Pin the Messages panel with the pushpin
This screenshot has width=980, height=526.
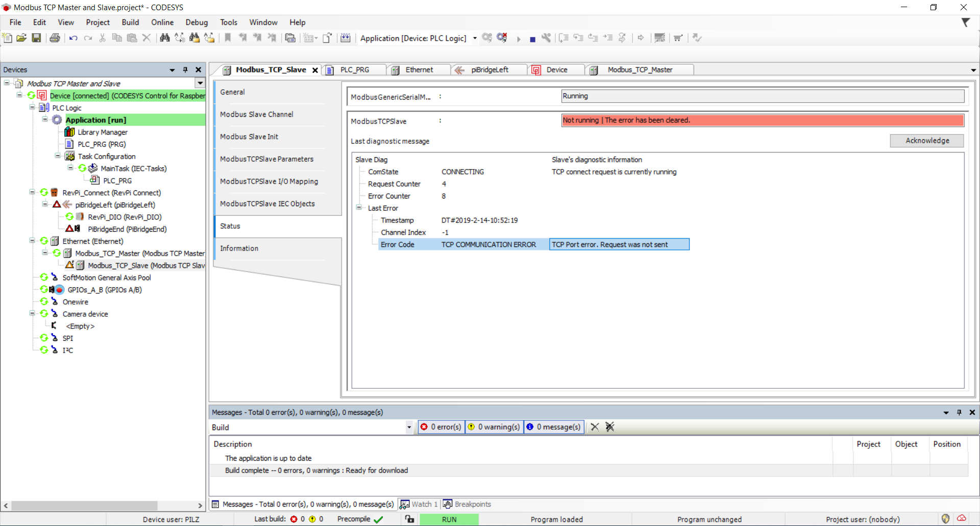pyautogui.click(x=959, y=412)
